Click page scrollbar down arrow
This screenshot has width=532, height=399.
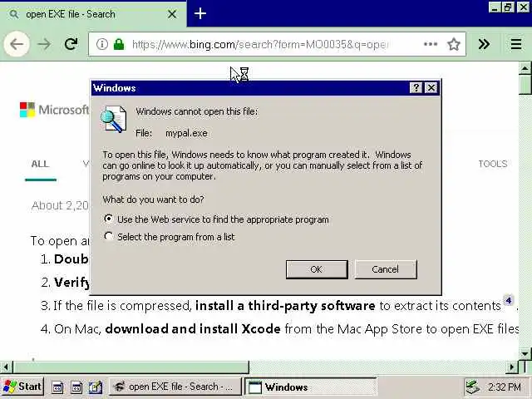[525, 353]
